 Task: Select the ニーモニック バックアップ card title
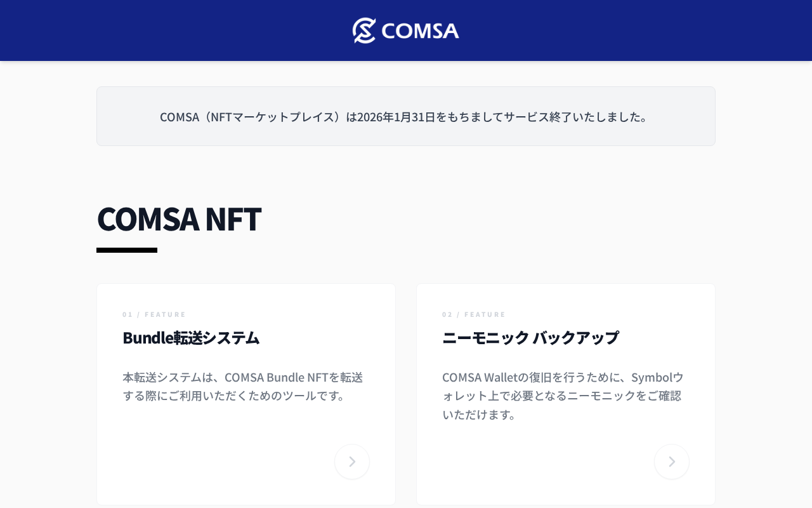tap(530, 337)
